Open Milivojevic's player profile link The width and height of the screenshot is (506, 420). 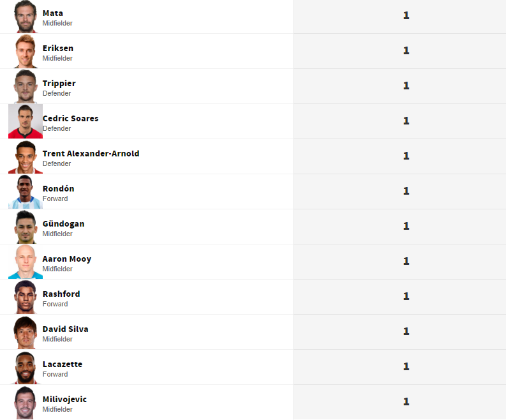click(x=64, y=399)
